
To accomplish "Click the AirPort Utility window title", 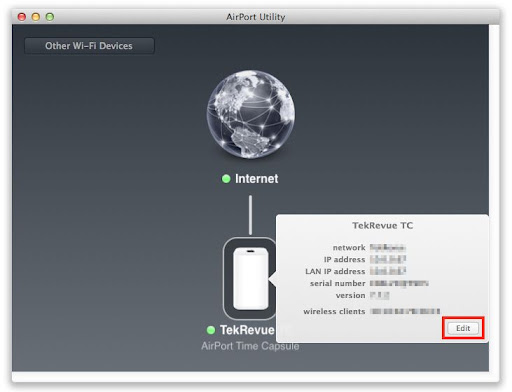I will (x=256, y=17).
